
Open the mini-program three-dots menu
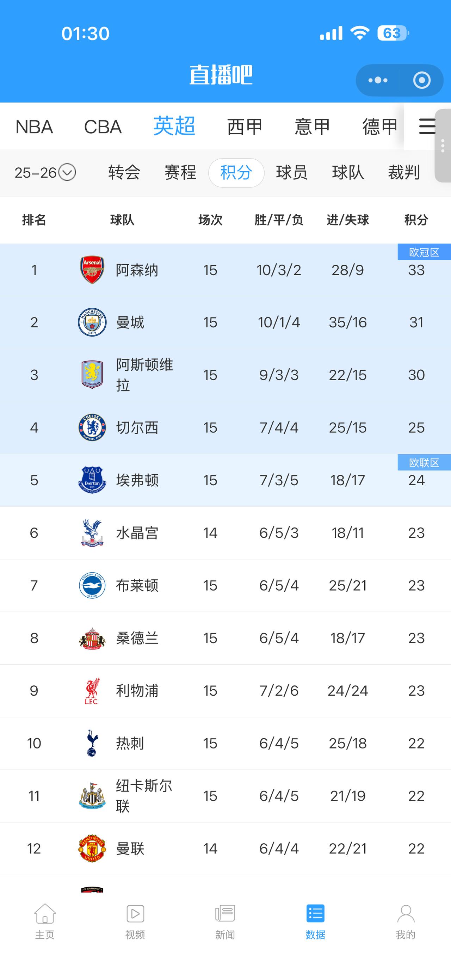point(378,80)
